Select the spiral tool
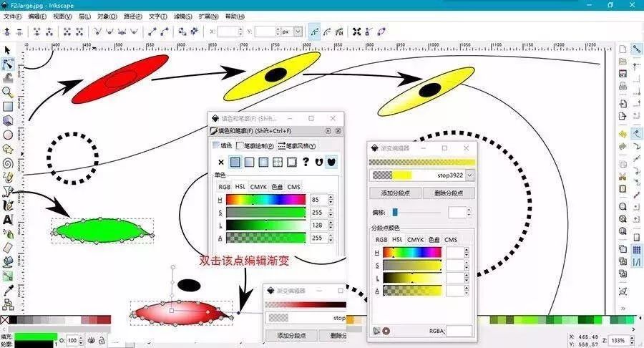Screen dimensions: 644x348 click(7, 163)
